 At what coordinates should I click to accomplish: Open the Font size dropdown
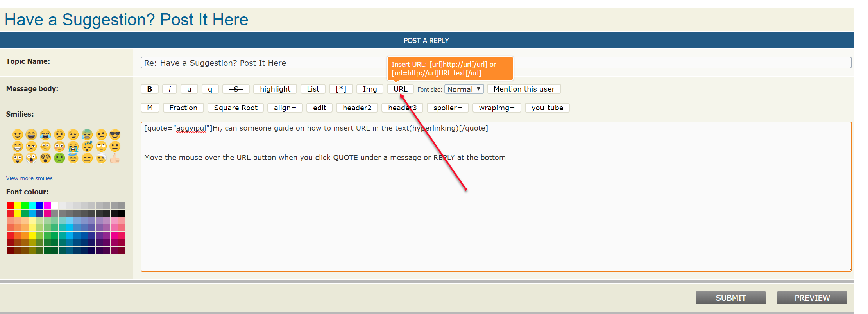464,89
